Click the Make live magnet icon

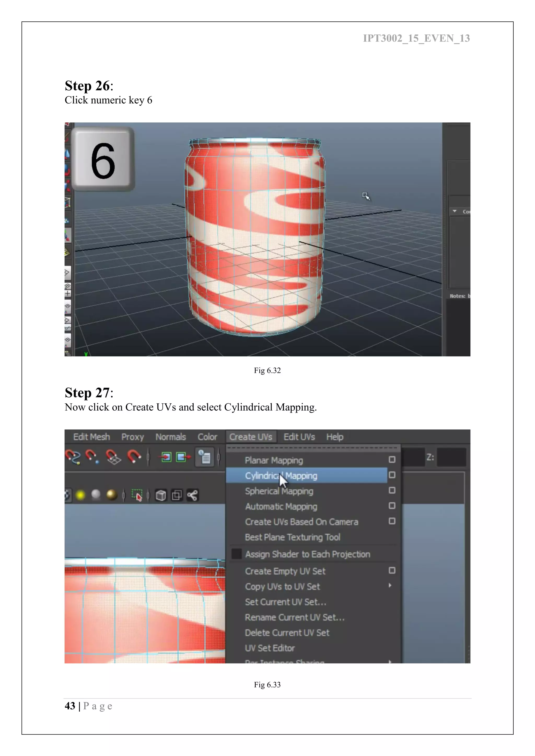tap(134, 457)
